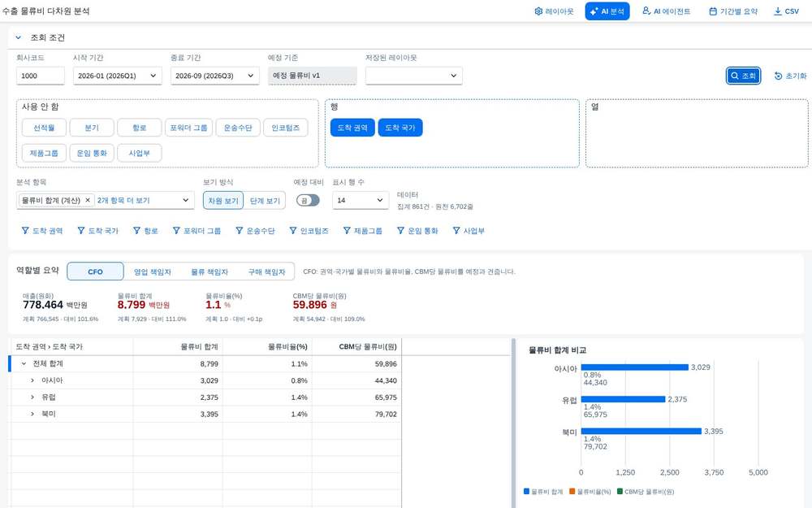The height and width of the screenshot is (508, 812).
Task: Click the 조회 search button
Action: tap(743, 76)
